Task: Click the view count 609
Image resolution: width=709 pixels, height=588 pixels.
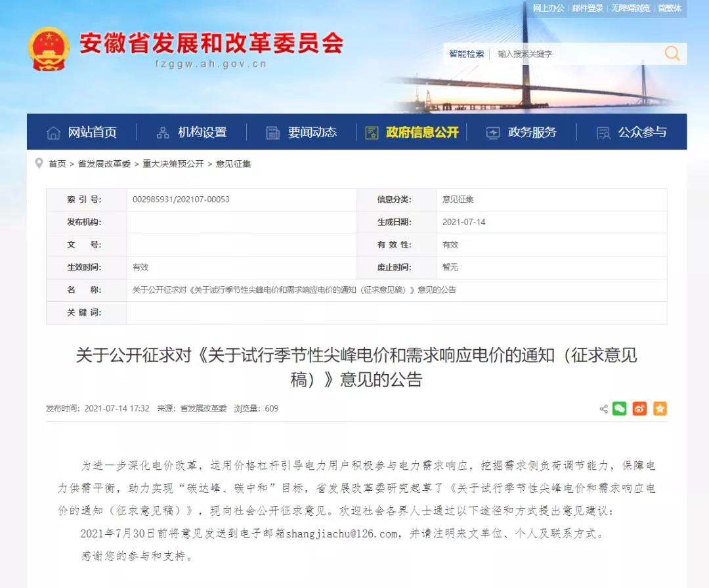Action: (271, 409)
